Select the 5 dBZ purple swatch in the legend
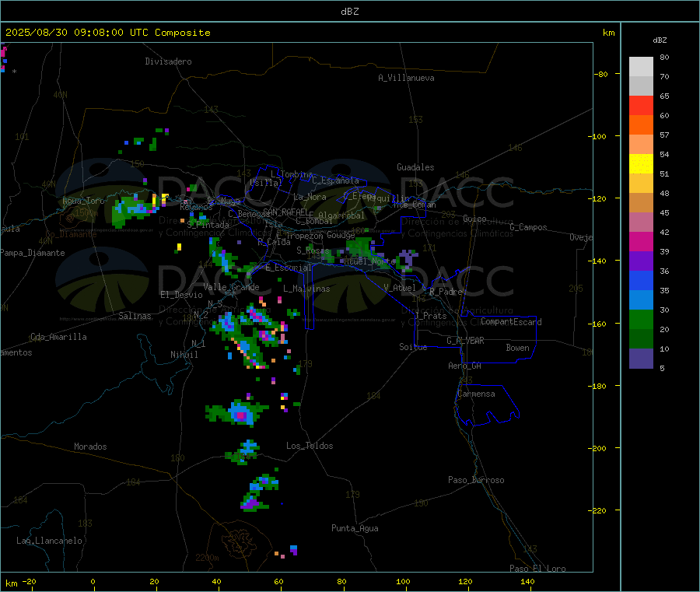The width and height of the screenshot is (700, 592). (x=641, y=359)
